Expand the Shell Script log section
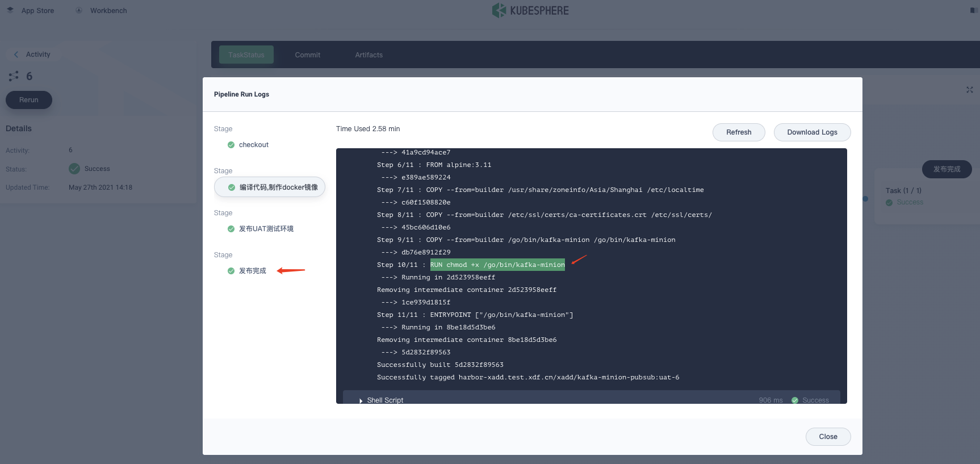Image resolution: width=980 pixels, height=464 pixels. pos(361,401)
